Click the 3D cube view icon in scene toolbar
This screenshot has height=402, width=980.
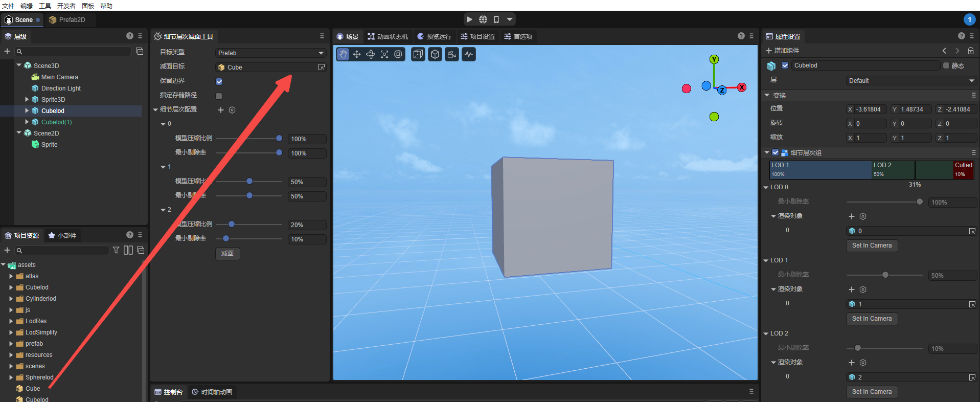435,54
